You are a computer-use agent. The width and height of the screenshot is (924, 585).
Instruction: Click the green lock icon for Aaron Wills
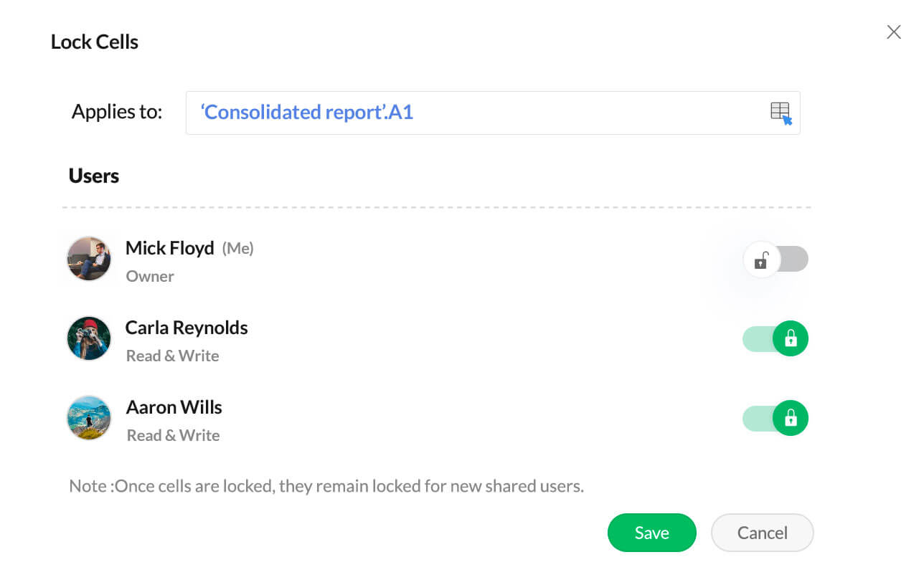pyautogui.click(x=791, y=418)
